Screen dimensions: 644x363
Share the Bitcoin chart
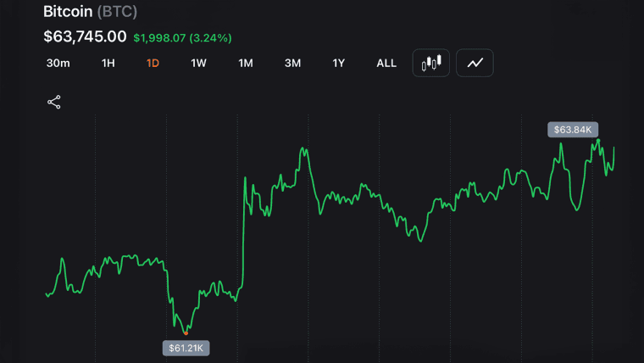[53, 102]
